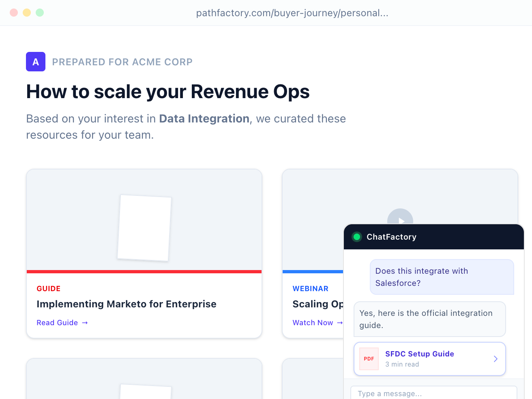Screen dimensions: 532x399
Task: Select the Implementing Marketo for Enterprise title
Action: [x=127, y=304]
